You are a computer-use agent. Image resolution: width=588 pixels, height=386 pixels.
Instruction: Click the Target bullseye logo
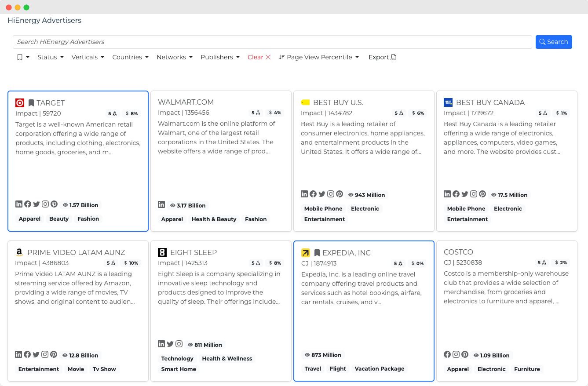pos(20,103)
